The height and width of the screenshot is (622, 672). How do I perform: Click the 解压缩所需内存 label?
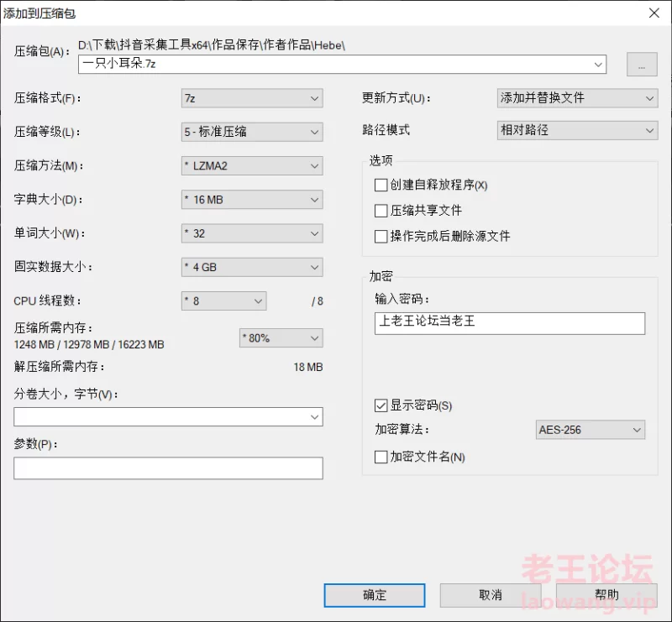pyautogui.click(x=59, y=367)
